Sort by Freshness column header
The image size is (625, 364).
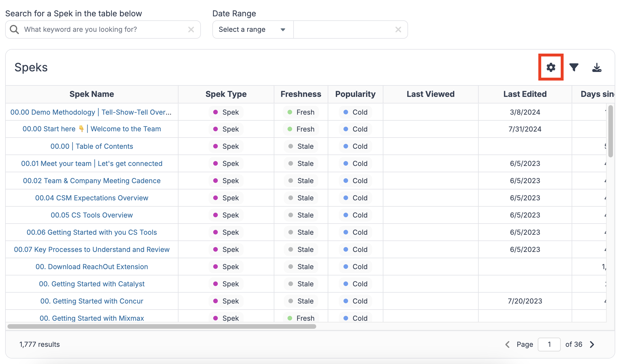[x=301, y=94]
